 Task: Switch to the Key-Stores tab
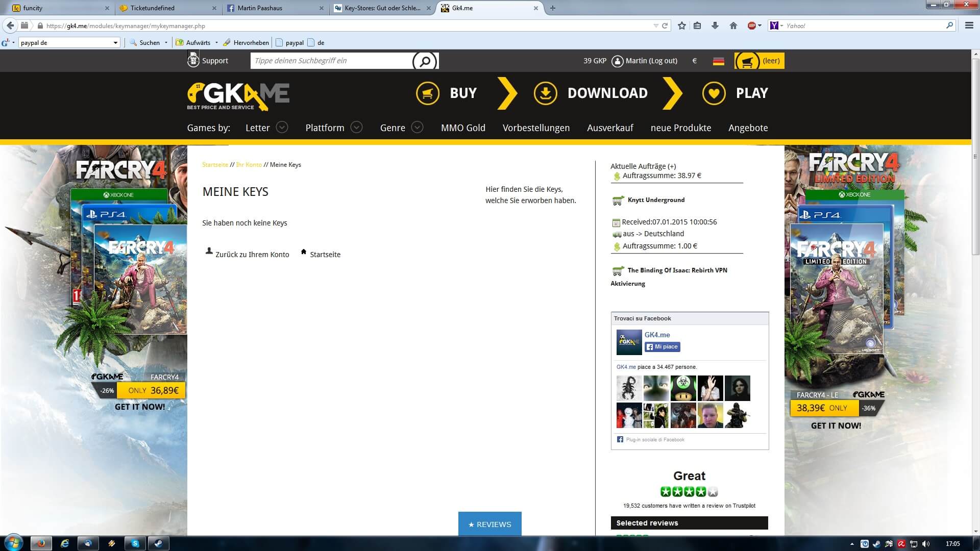(382, 8)
